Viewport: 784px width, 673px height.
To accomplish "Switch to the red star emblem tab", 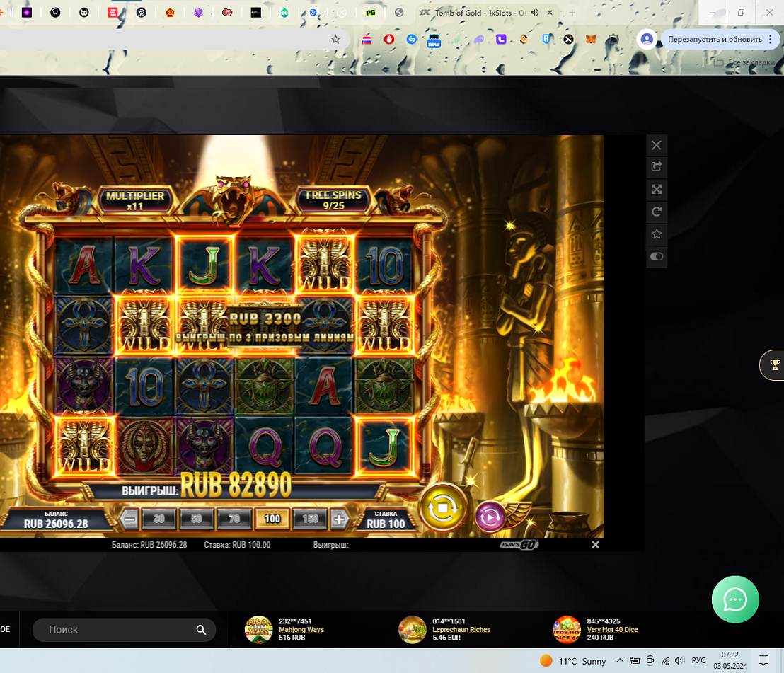I will click(170, 13).
